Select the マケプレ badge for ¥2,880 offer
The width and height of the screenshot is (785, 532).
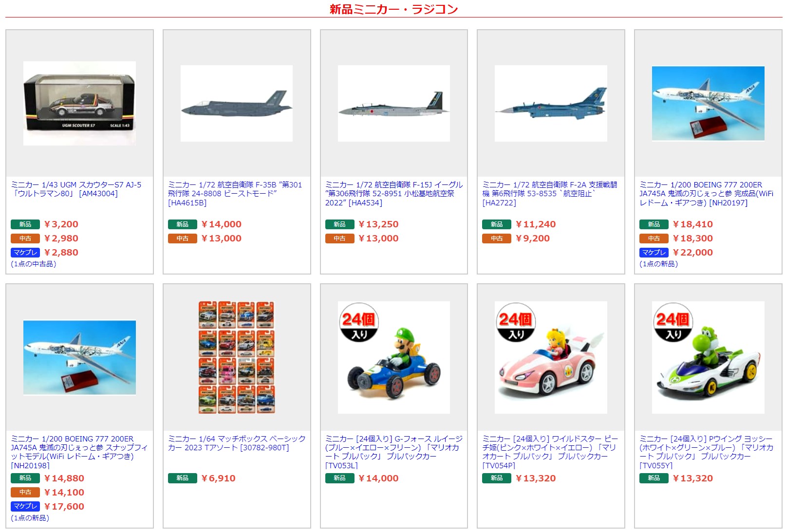[25, 253]
